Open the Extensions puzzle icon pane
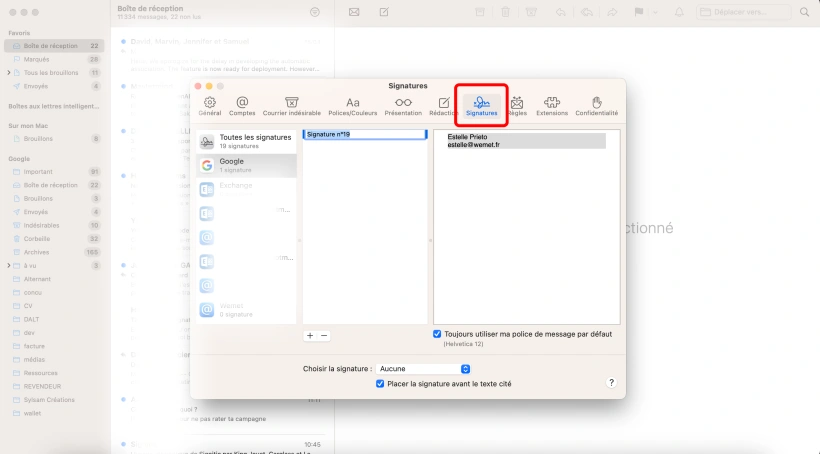 pos(551,106)
